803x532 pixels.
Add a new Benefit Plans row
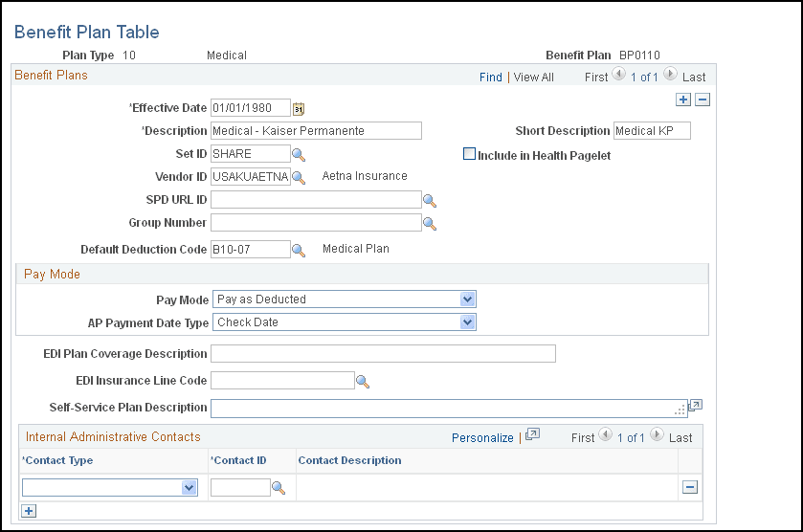[x=683, y=100]
